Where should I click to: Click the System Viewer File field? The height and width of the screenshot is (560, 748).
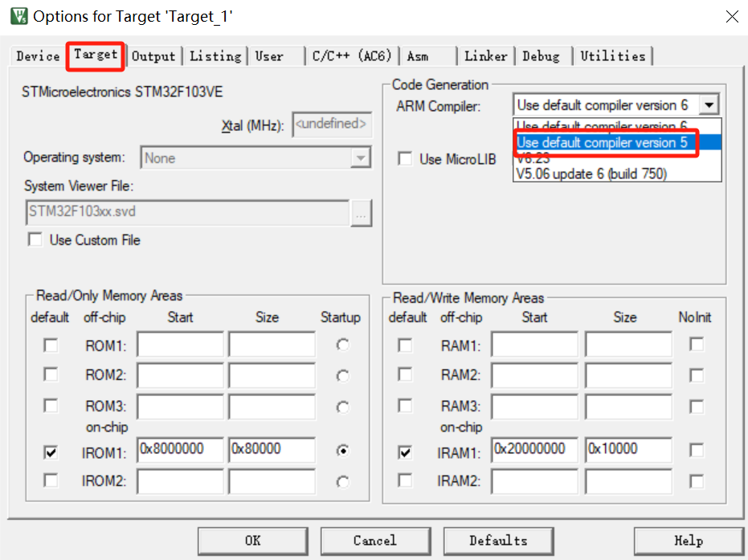(187, 212)
